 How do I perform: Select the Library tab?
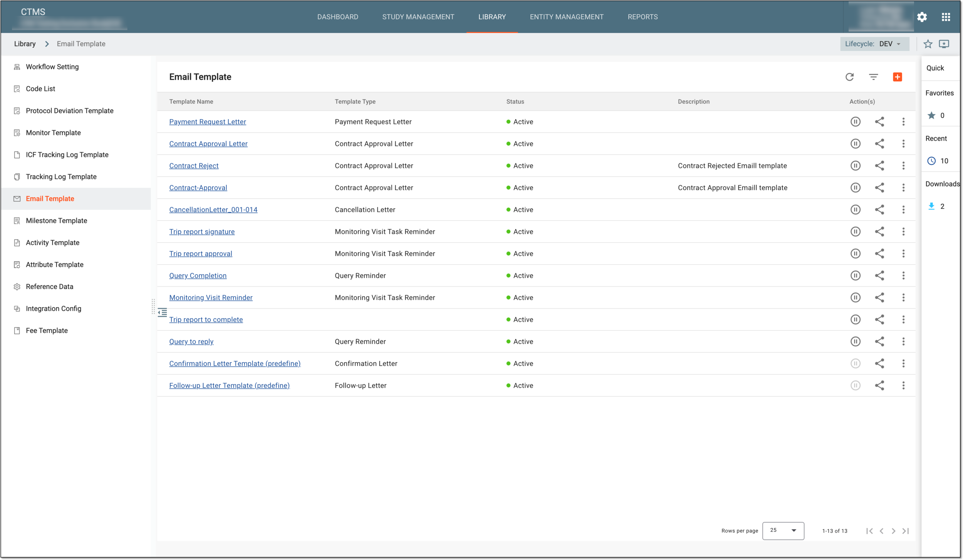click(492, 17)
